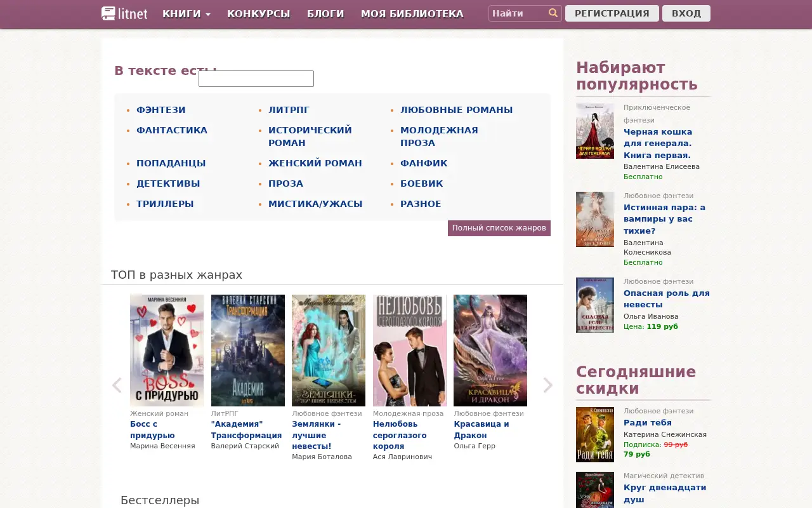Select the ЛЮБОВНЫЕ РОМАНЫ genre
This screenshot has height=508, width=812.
pos(457,110)
